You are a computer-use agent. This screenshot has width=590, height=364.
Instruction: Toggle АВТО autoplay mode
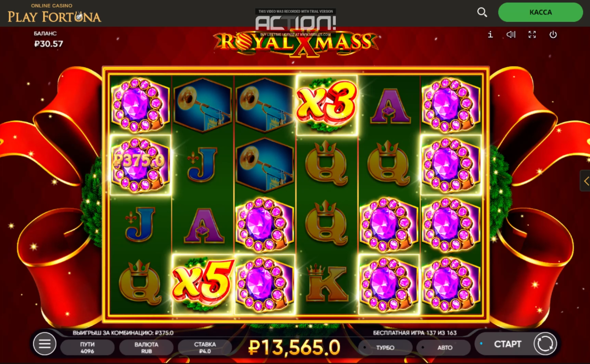[x=444, y=348]
